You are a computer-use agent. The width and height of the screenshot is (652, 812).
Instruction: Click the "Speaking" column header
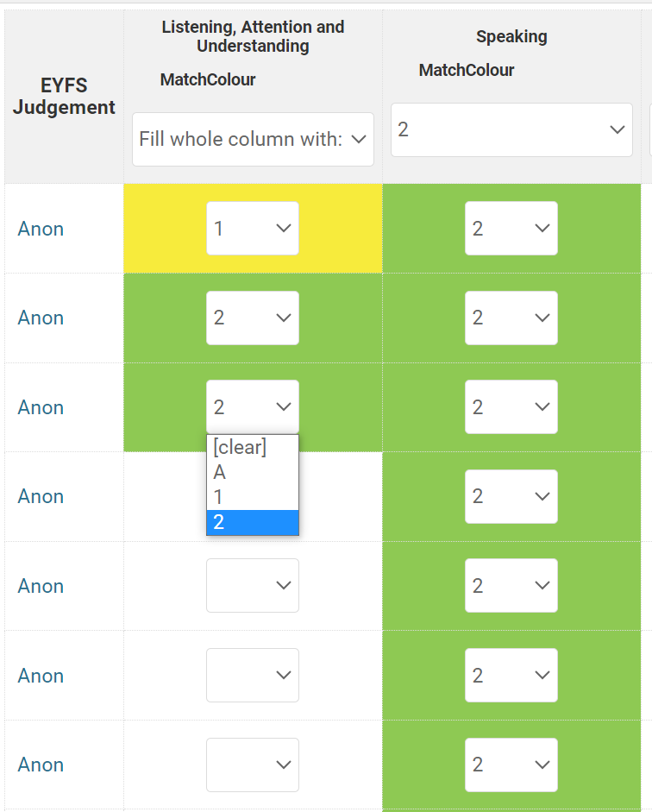pos(511,36)
